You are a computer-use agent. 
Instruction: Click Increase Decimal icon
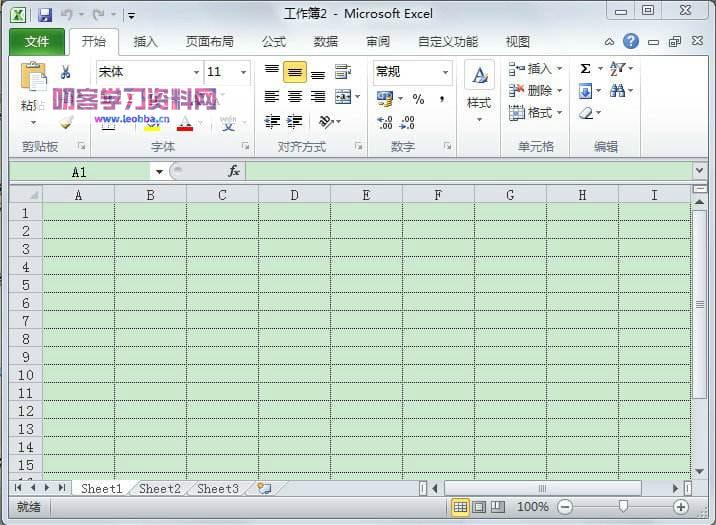tap(385, 122)
